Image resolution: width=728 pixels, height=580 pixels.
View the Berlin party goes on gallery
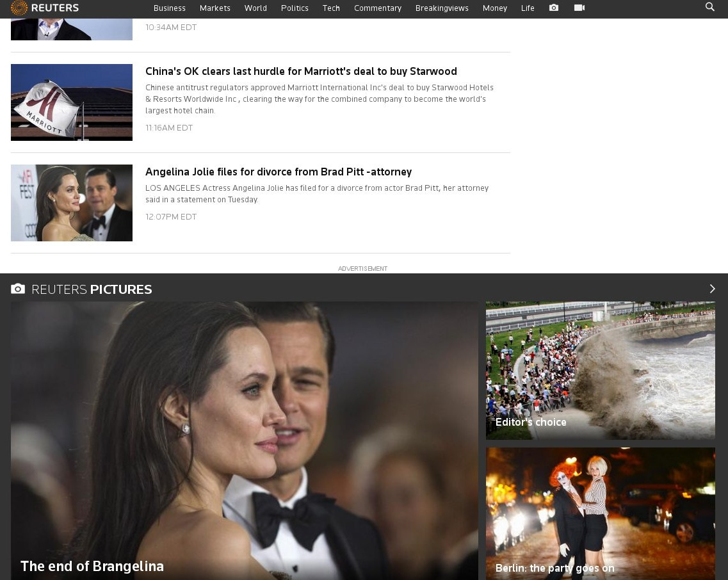[600, 513]
